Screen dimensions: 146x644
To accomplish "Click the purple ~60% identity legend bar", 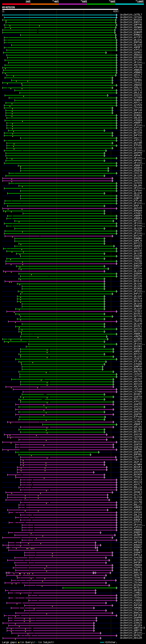I will tap(73, 4).
